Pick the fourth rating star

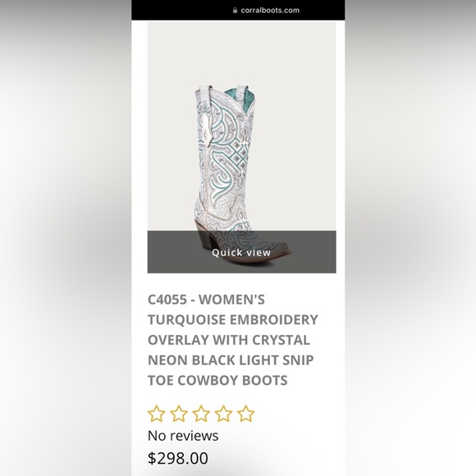point(223,414)
